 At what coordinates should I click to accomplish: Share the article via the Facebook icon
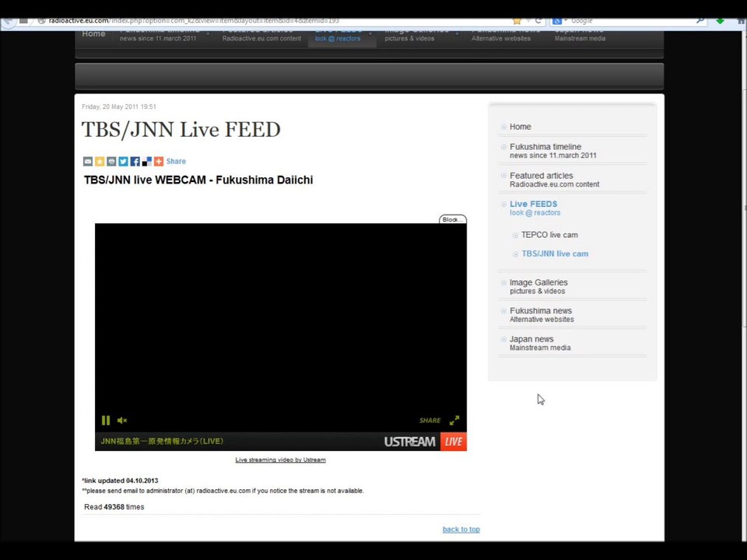coord(135,162)
